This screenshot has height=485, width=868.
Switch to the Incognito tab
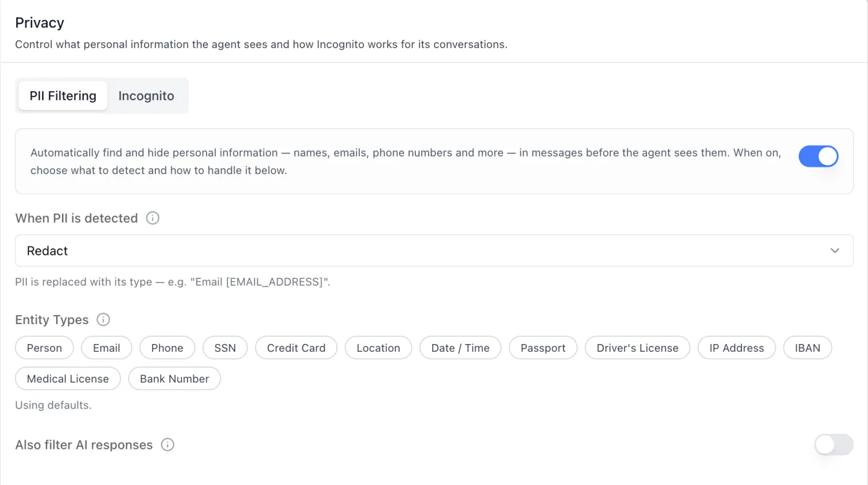click(146, 96)
